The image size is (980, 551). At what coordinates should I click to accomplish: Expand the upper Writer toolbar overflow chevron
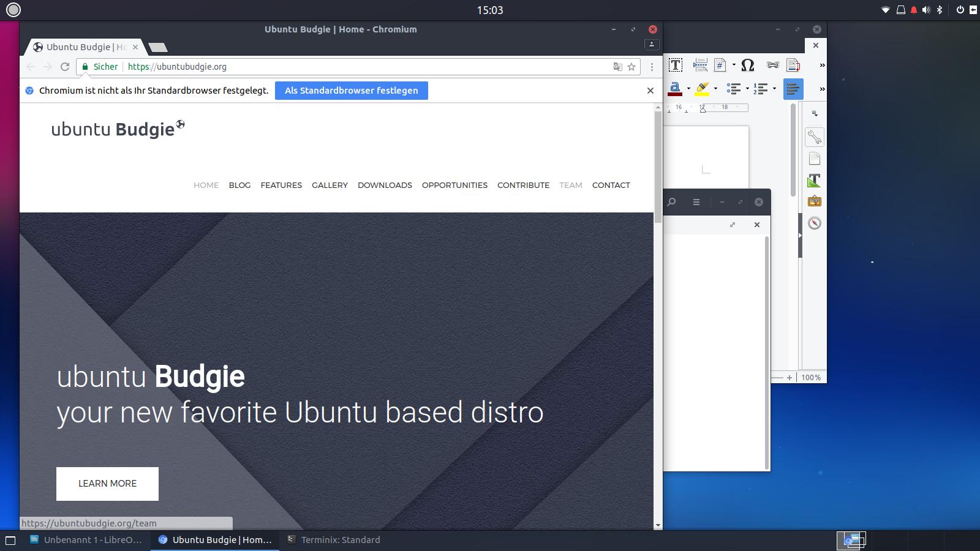tap(822, 65)
